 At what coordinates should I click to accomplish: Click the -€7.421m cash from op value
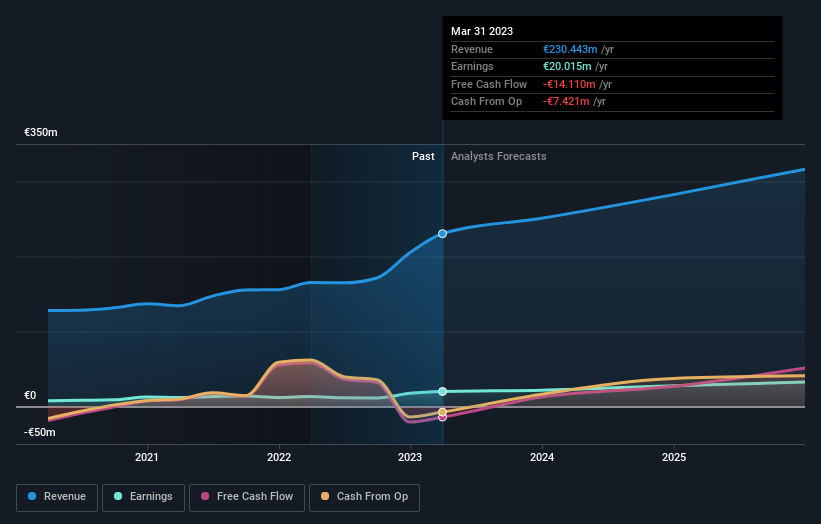(x=566, y=102)
